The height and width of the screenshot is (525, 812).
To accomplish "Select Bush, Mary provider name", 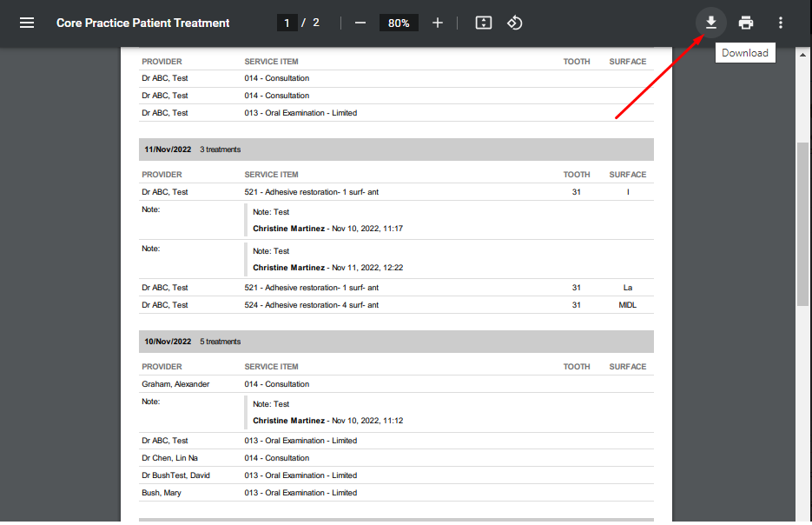I will click(x=161, y=492).
